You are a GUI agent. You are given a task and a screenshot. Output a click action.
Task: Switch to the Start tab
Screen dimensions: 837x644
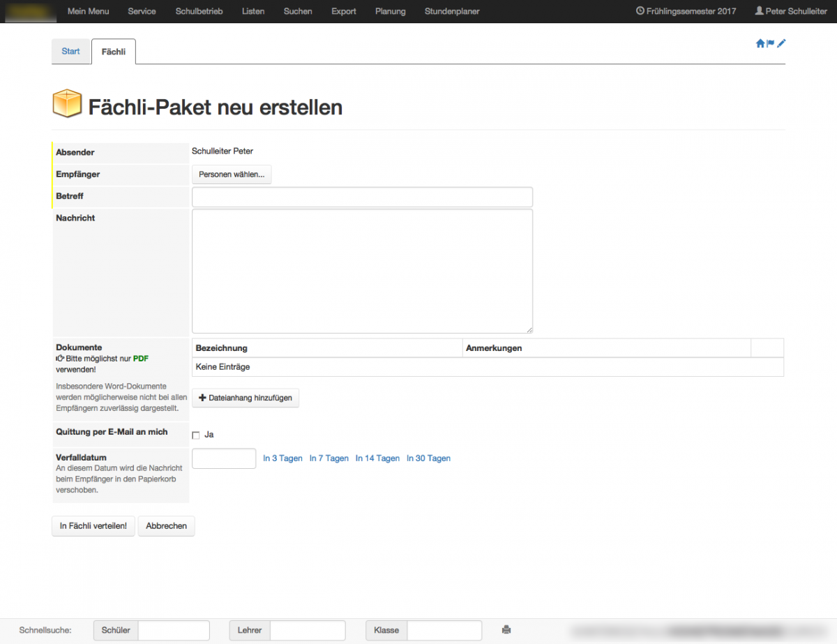pos(71,52)
